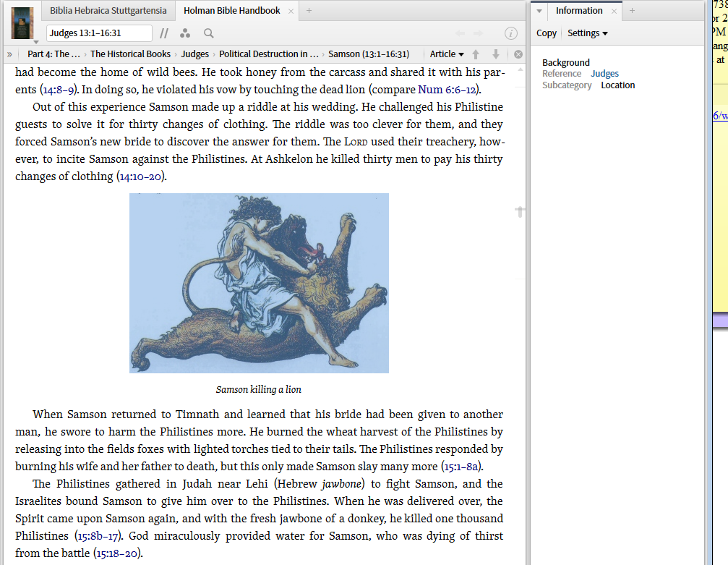Viewport: 728px width, 565px height.
Task: Expand the table of contents double-chevron
Action: (x=9, y=54)
